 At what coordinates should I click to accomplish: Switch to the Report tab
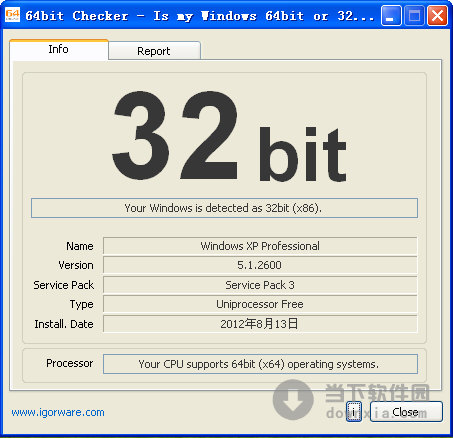[154, 51]
